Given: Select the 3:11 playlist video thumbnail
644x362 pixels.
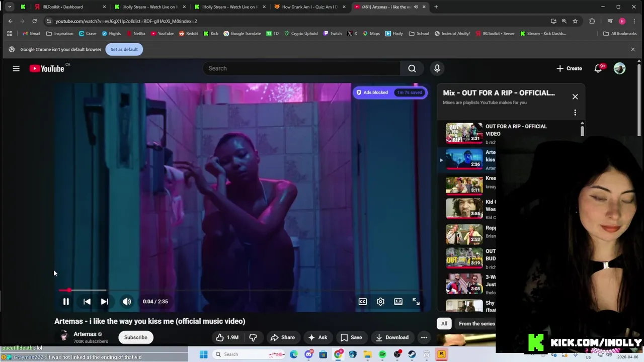Looking at the screenshot, I should [x=464, y=185].
